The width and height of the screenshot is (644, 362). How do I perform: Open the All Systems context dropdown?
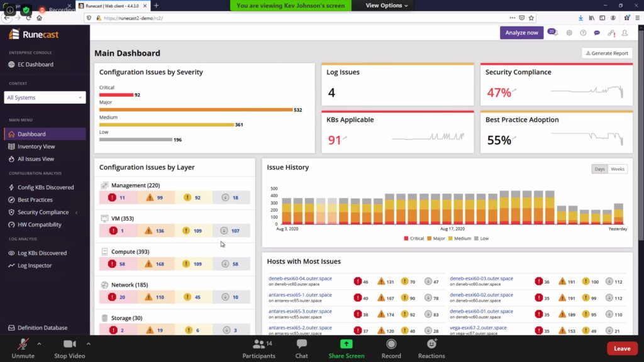pos(45,97)
